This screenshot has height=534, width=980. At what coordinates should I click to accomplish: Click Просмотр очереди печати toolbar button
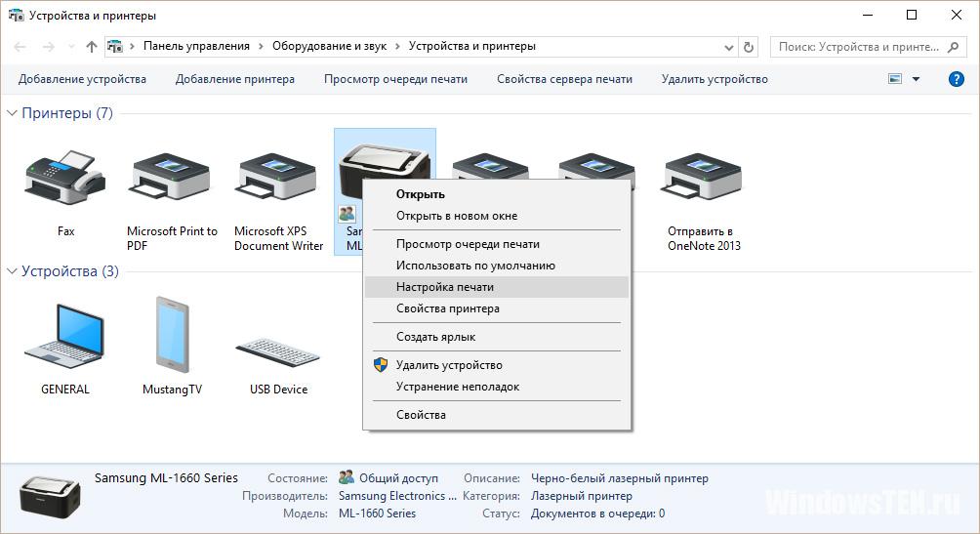coord(395,79)
